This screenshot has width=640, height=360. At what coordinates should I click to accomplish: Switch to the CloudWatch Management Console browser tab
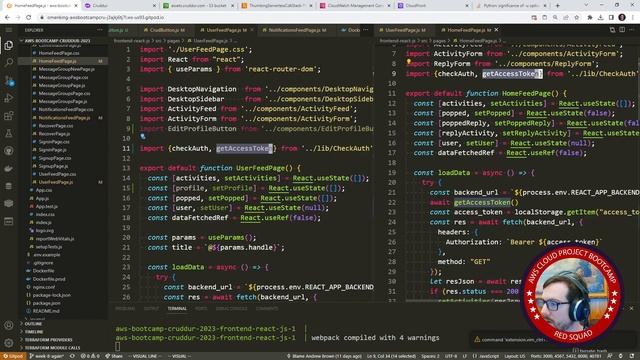(x=355, y=6)
